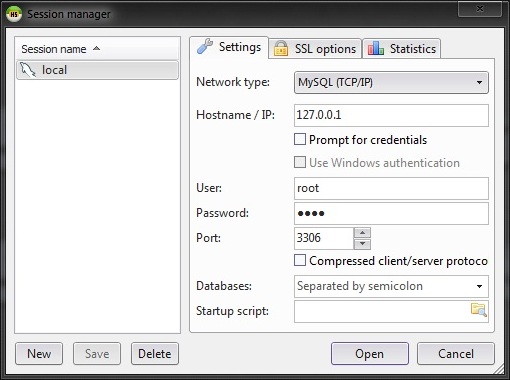Create a New session
Screen dimensions: 510x380
click(39, 354)
